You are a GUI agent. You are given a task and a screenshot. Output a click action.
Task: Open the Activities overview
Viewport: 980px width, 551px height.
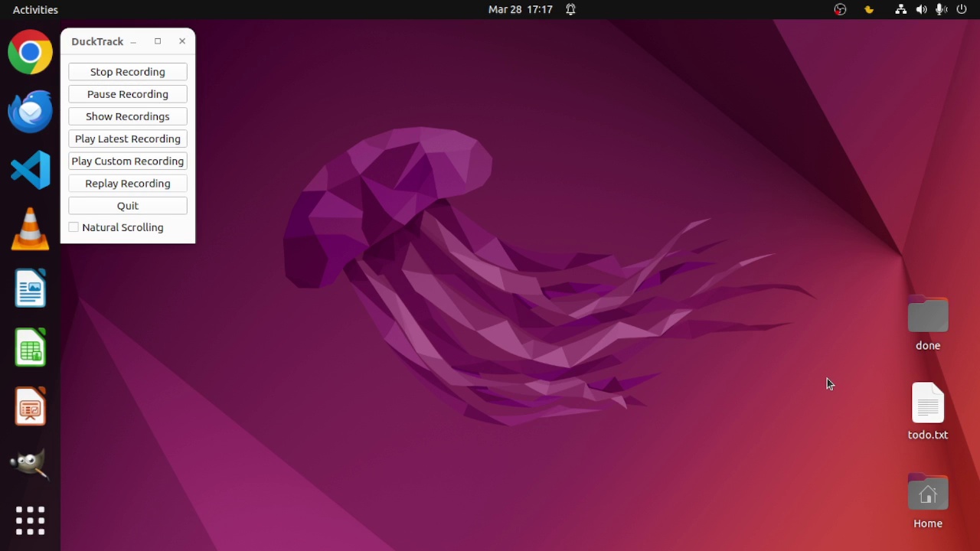[x=35, y=10]
